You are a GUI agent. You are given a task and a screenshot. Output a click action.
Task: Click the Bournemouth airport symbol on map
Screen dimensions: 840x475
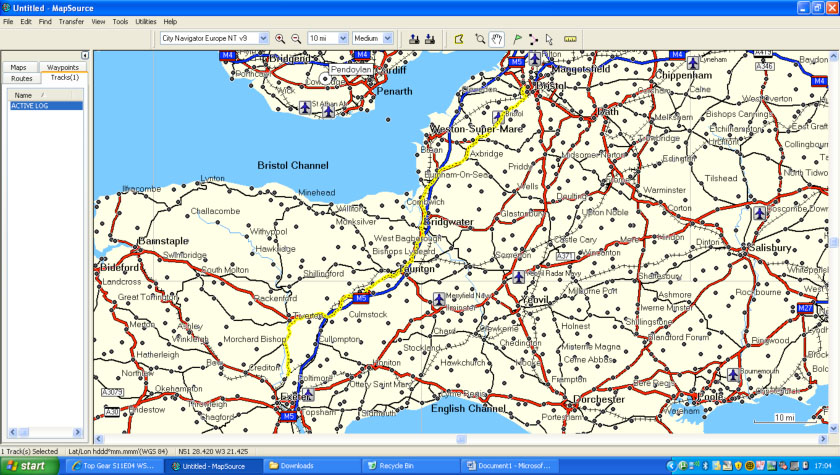pos(733,374)
